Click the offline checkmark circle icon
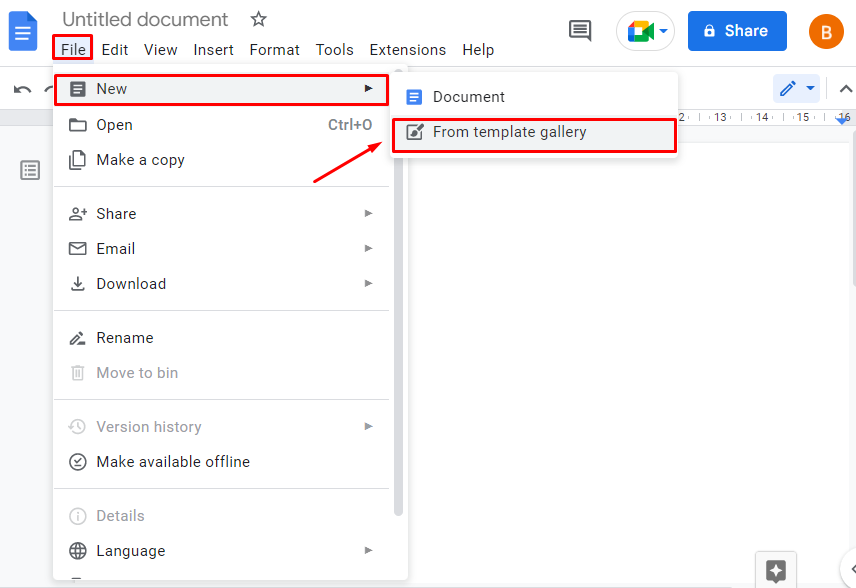 click(78, 462)
